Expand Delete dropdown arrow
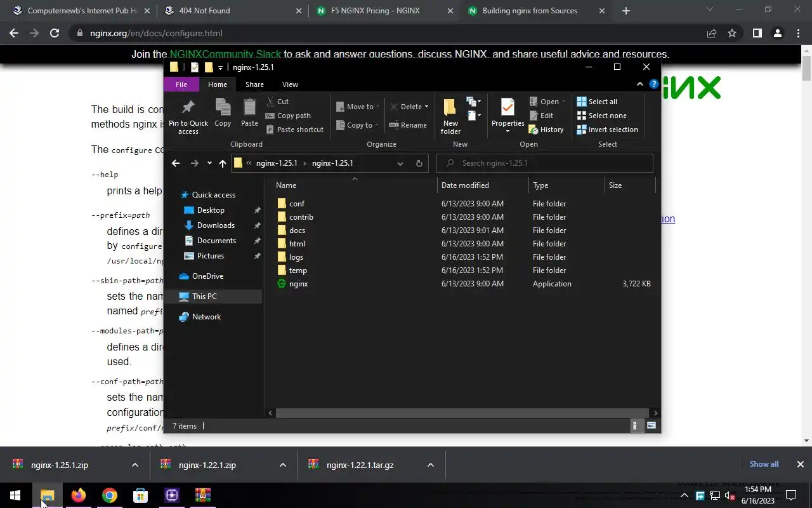Image resolution: width=812 pixels, height=508 pixels. coord(426,107)
